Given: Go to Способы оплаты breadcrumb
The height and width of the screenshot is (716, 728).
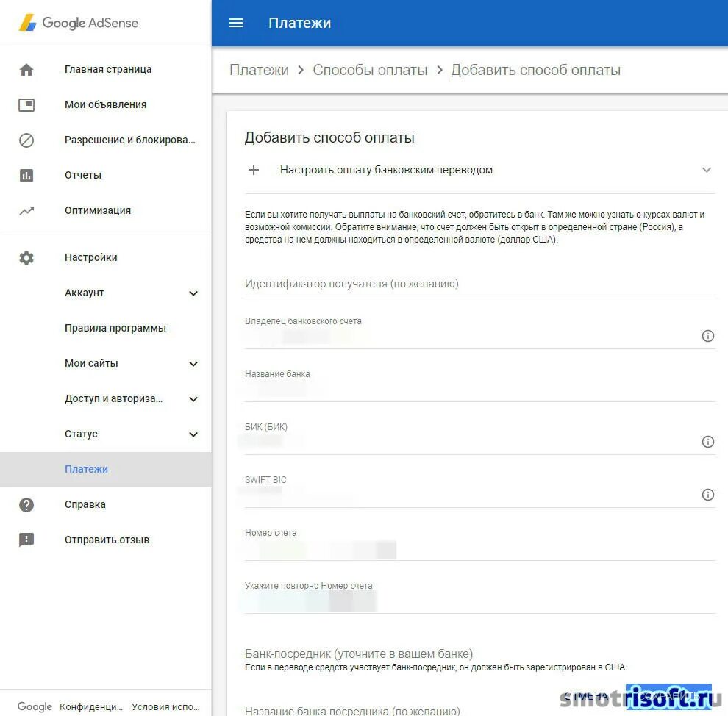Looking at the screenshot, I should click(370, 70).
